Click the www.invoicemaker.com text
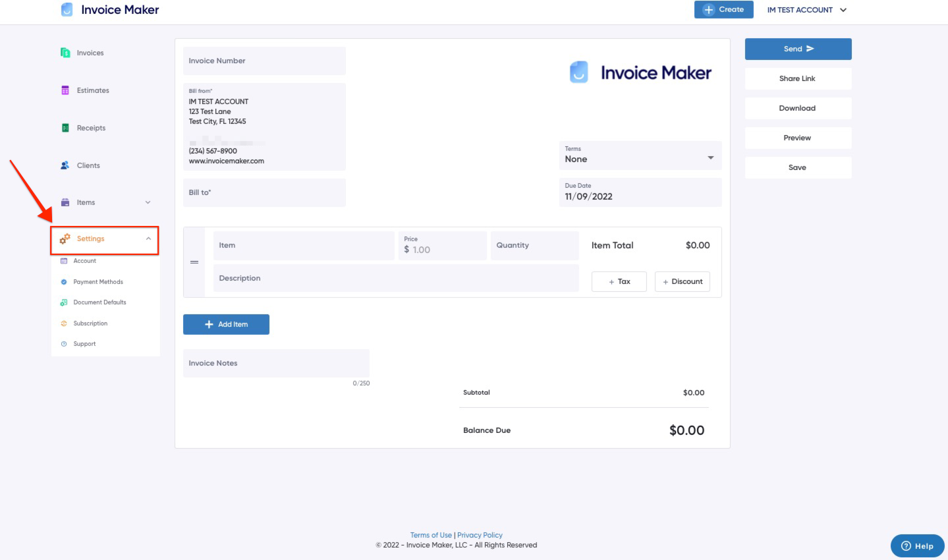Viewport: 948px width, 560px height. click(x=227, y=161)
